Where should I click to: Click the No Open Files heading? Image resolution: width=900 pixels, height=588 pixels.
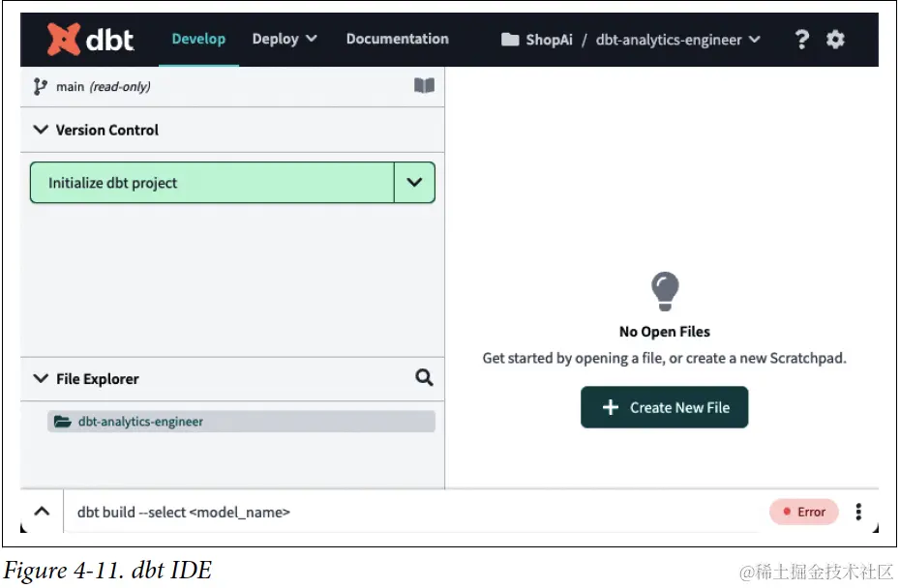click(x=665, y=332)
